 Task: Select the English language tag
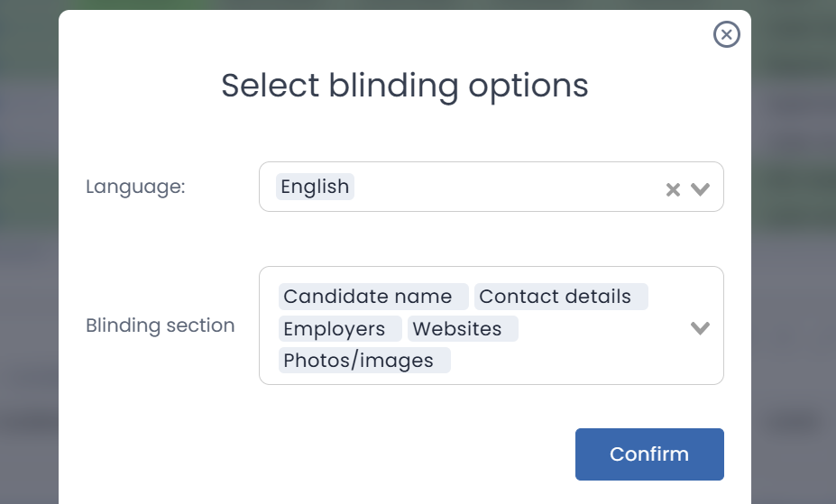[x=315, y=187]
